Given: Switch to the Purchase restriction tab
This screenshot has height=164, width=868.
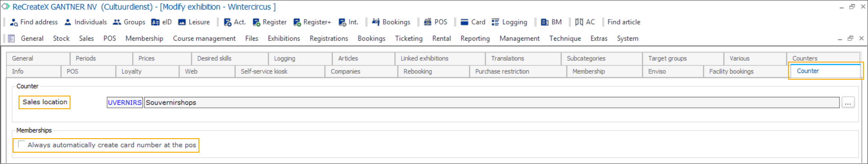Looking at the screenshot, I should point(518,72).
